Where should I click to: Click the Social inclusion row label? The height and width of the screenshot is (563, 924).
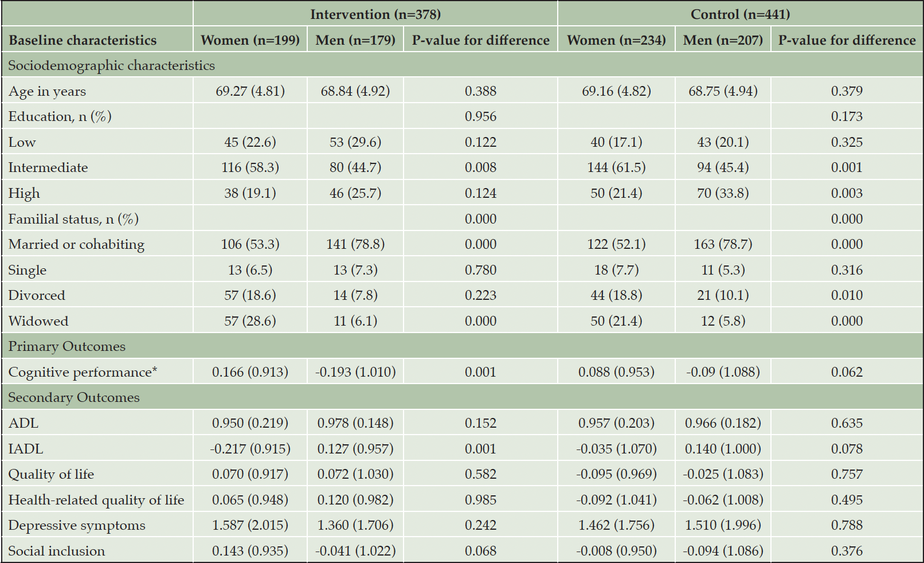(x=57, y=551)
